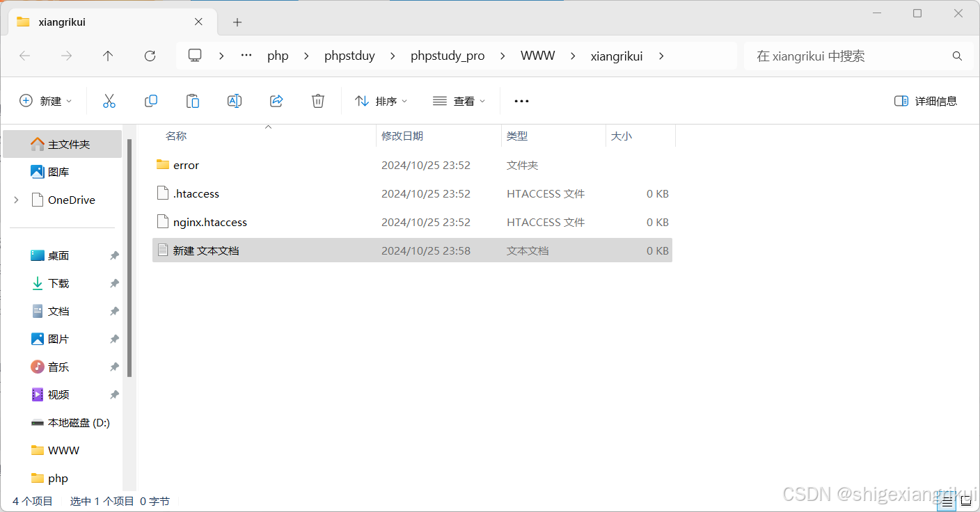Switch to details view in the status bar
The height and width of the screenshot is (512, 980).
click(x=945, y=500)
